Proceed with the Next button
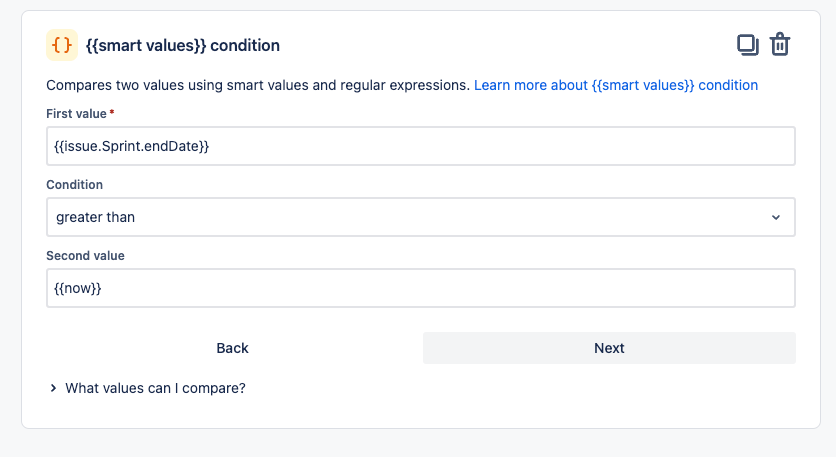Image resolution: width=836 pixels, height=457 pixels. click(609, 348)
